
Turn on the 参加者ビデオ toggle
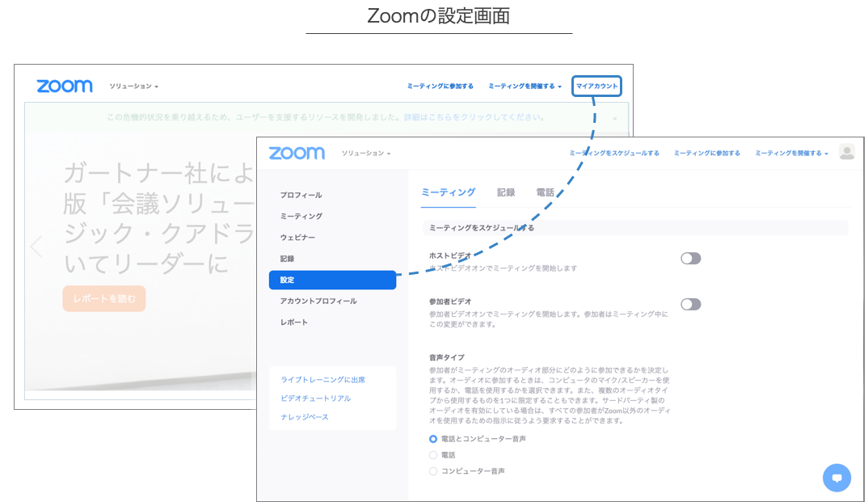tap(690, 305)
